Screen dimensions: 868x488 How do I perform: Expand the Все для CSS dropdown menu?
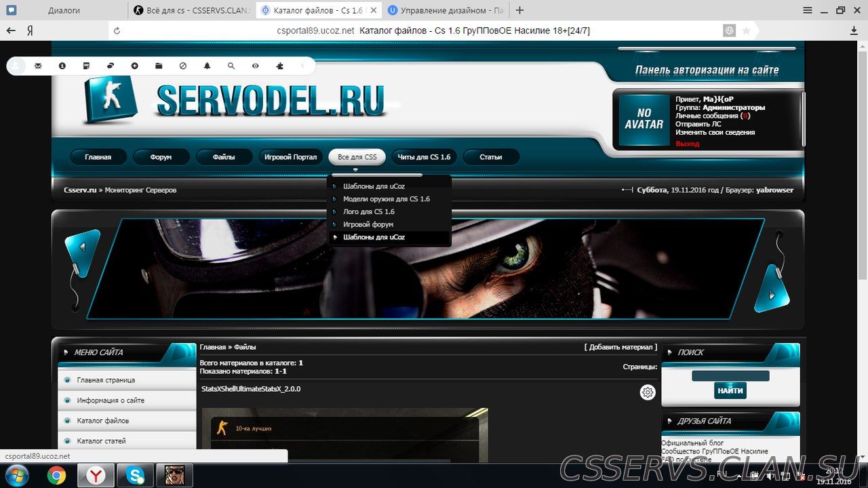(357, 157)
